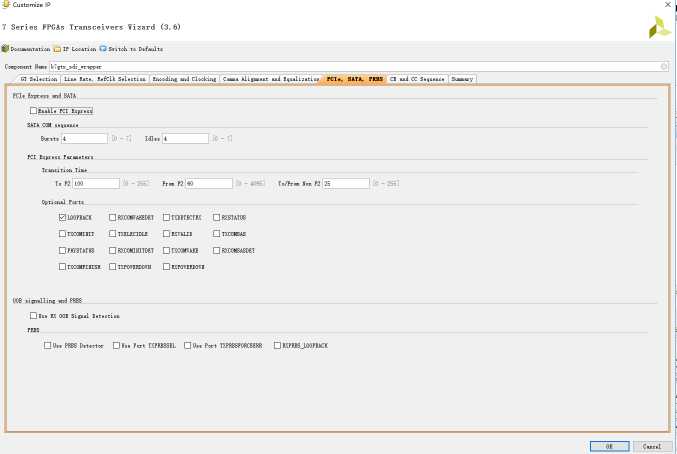Viewport: 677px width, 454px height.
Task: Click Switch to Defaults toolbar item
Action: (131, 49)
